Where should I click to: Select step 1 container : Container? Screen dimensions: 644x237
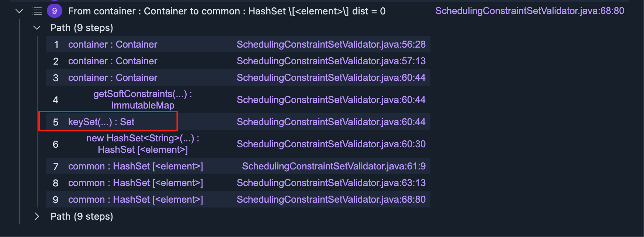pyautogui.click(x=112, y=45)
